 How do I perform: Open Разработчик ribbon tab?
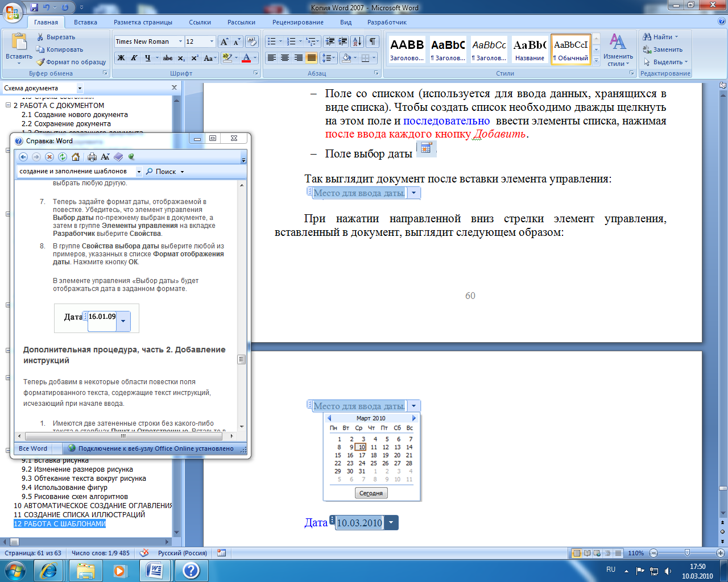[387, 22]
